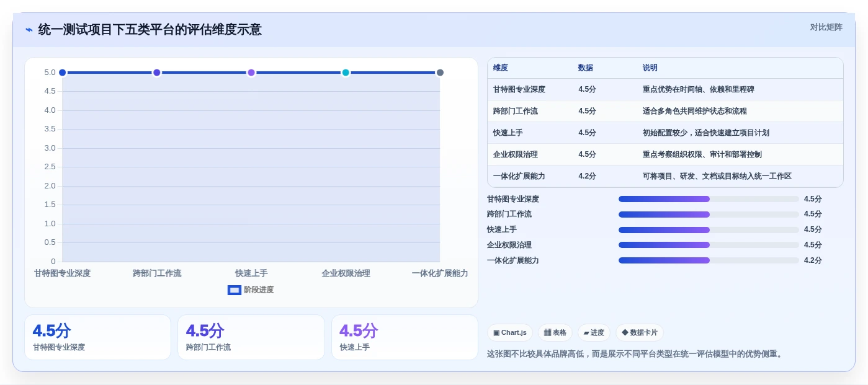Viewport: 868px width, 385px height.
Task: Click the 甘特图专业深度 table cell
Action: (519, 89)
